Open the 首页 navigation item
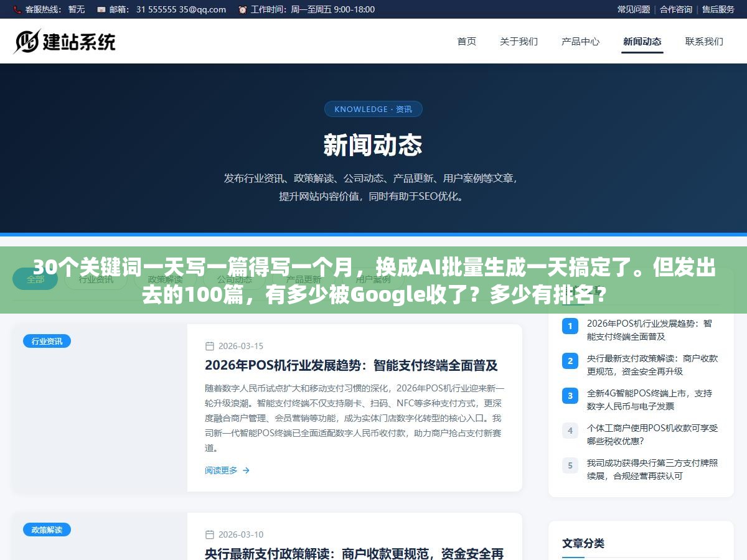Viewport: 747px width, 560px height. click(x=467, y=41)
